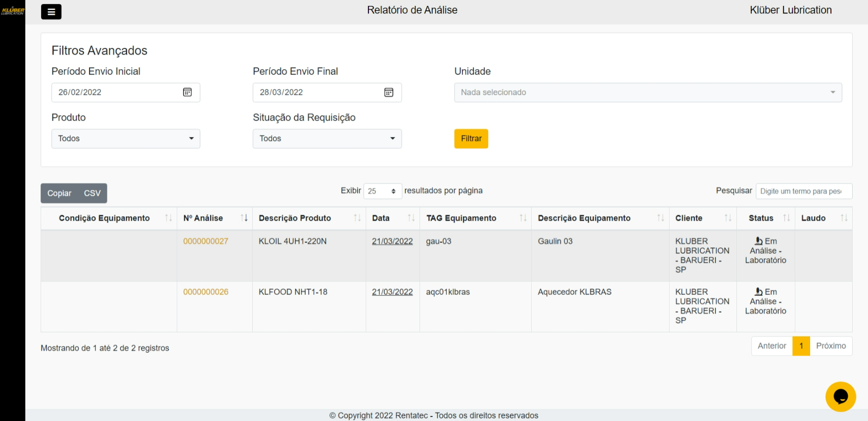Open the hamburger menu button
The width and height of the screenshot is (868, 421).
pyautogui.click(x=51, y=12)
